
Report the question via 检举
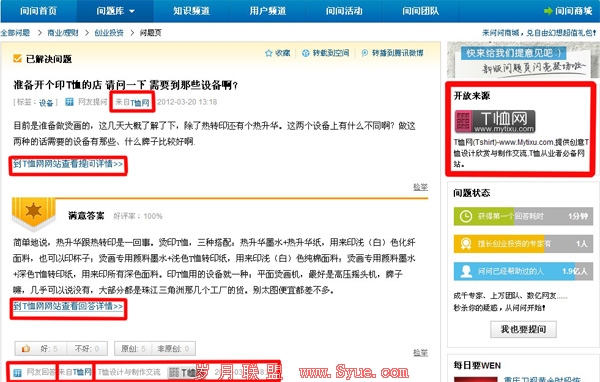click(x=420, y=187)
